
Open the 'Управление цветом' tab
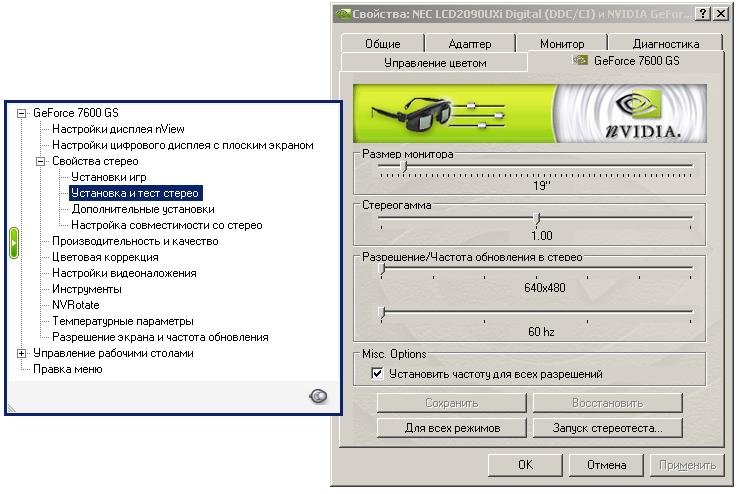click(435, 63)
